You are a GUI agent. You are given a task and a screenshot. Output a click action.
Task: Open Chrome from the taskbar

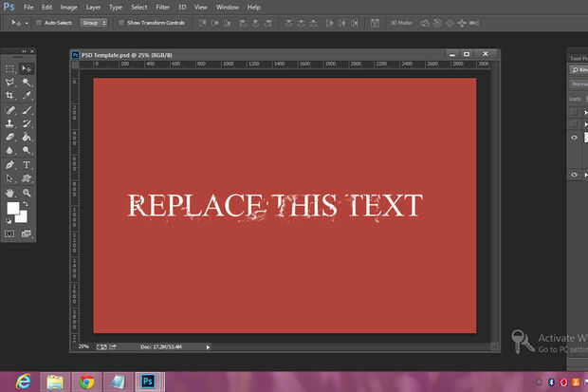(87, 382)
